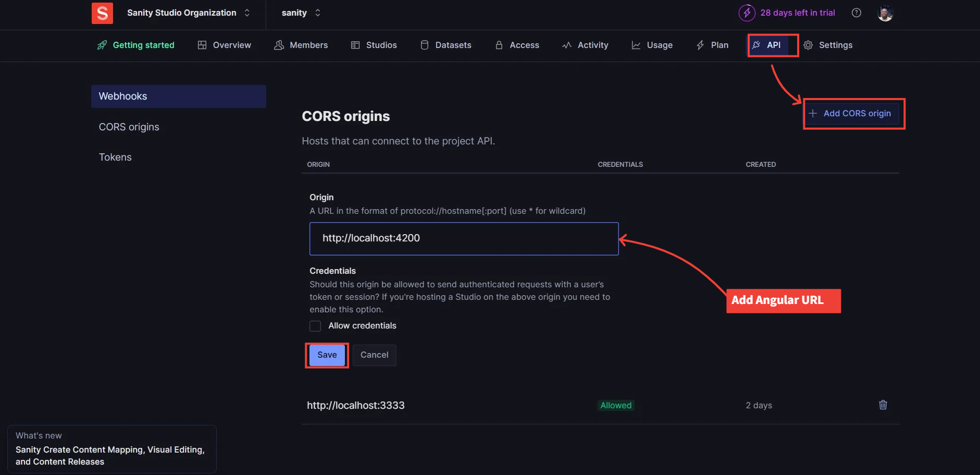Switch to the Overview tab
980x475 pixels.
pyautogui.click(x=224, y=45)
